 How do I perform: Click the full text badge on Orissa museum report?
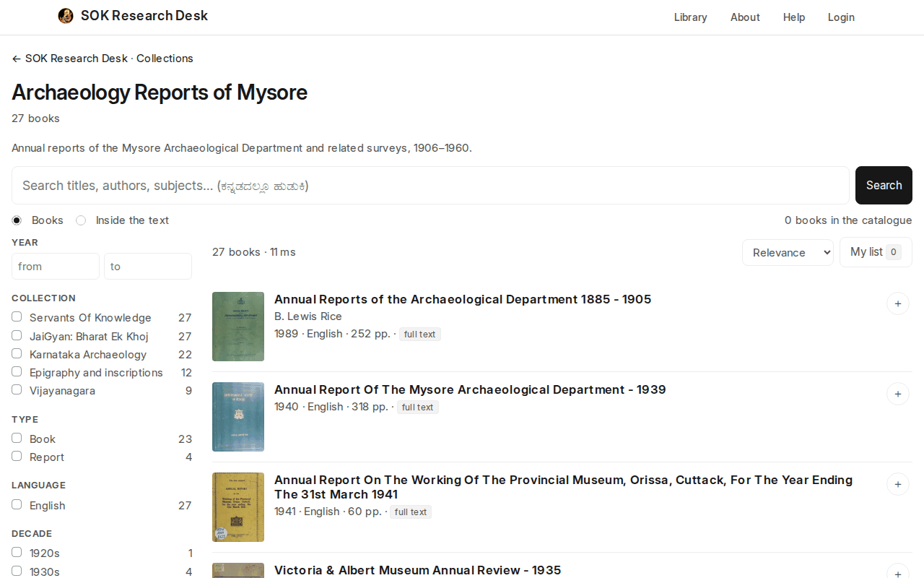[x=411, y=512]
